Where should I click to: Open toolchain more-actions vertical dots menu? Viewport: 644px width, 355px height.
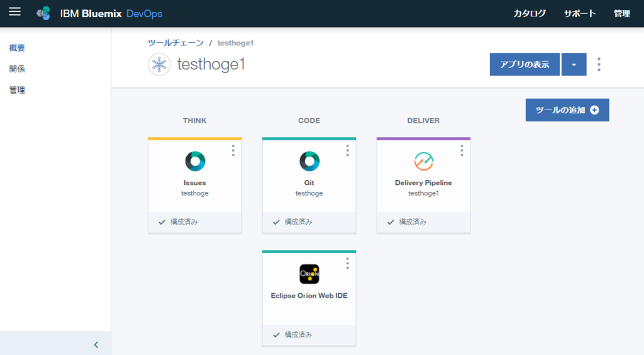click(x=599, y=64)
